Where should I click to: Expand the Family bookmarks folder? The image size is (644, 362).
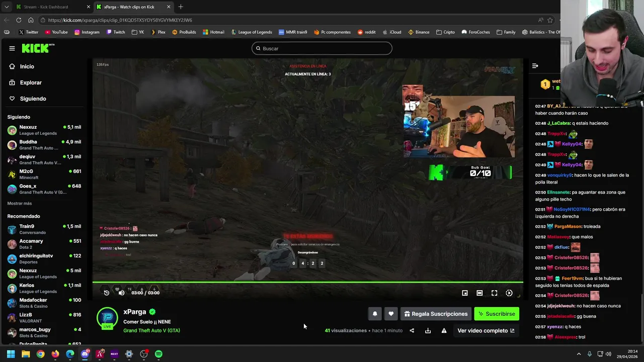pos(506,32)
